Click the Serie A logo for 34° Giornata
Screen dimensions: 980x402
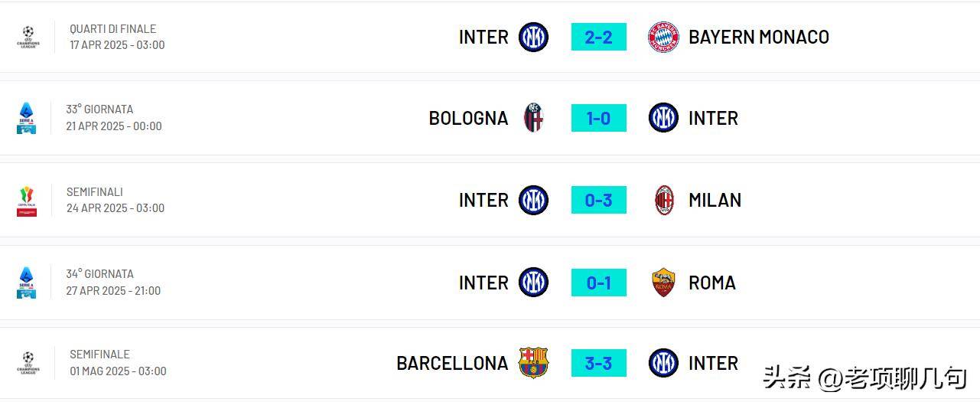point(27,283)
